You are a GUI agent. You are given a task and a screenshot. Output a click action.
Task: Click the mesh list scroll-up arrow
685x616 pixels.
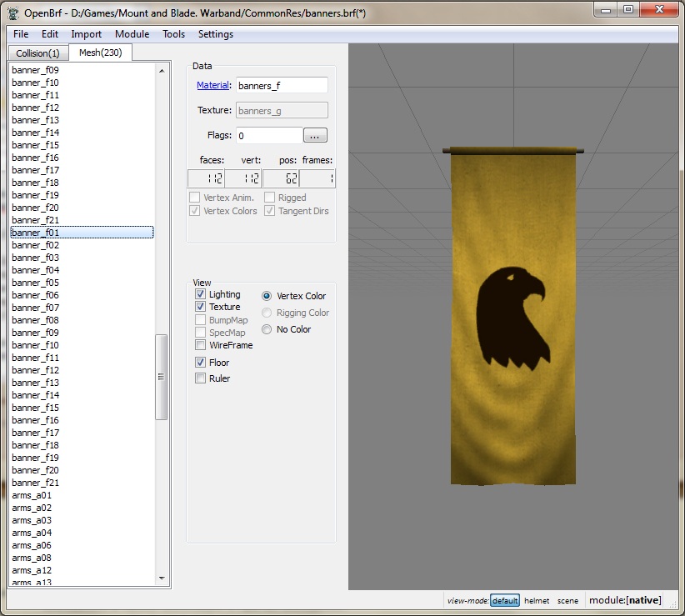[x=162, y=70]
